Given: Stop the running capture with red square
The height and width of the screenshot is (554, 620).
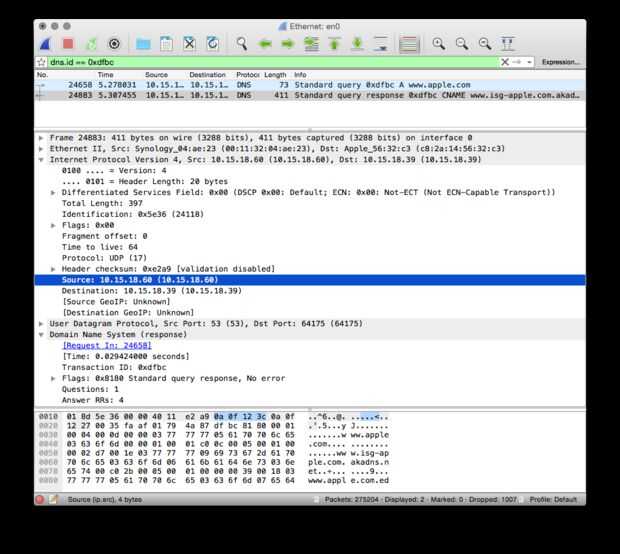Looking at the screenshot, I should pos(68,43).
